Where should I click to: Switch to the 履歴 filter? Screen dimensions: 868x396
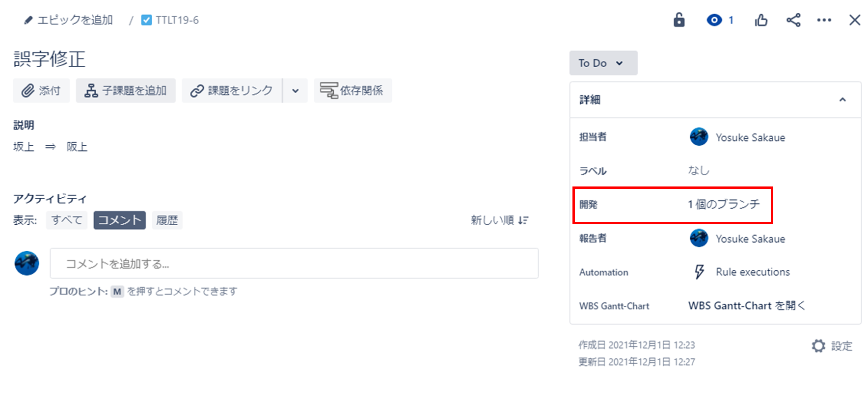(167, 220)
